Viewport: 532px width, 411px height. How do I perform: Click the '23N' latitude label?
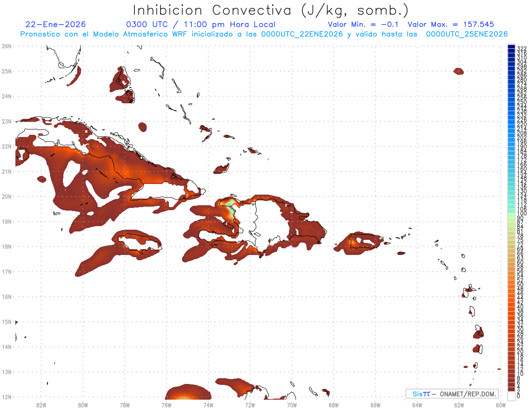click(x=6, y=121)
